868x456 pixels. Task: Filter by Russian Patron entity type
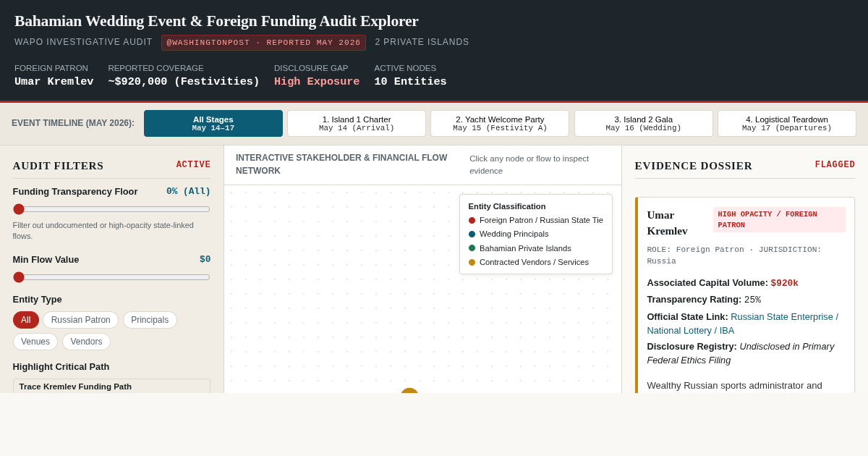click(x=80, y=320)
